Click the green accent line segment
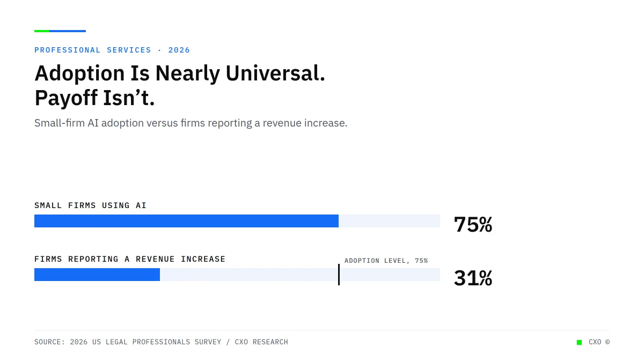Image resolution: width=644 pixels, height=362 pixels. pyautogui.click(x=42, y=31)
